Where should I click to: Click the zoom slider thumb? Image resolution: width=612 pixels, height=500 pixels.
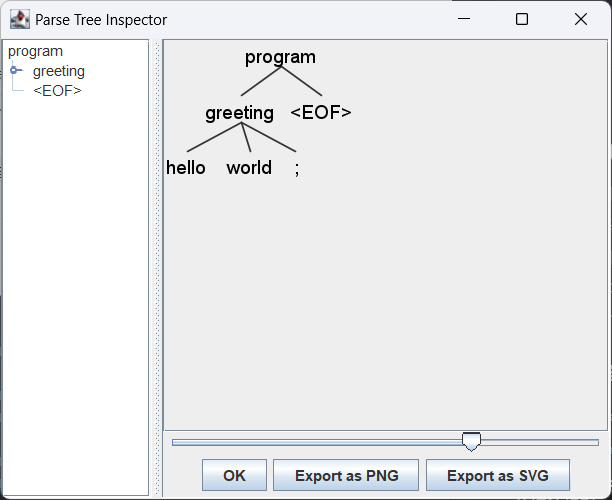471,441
